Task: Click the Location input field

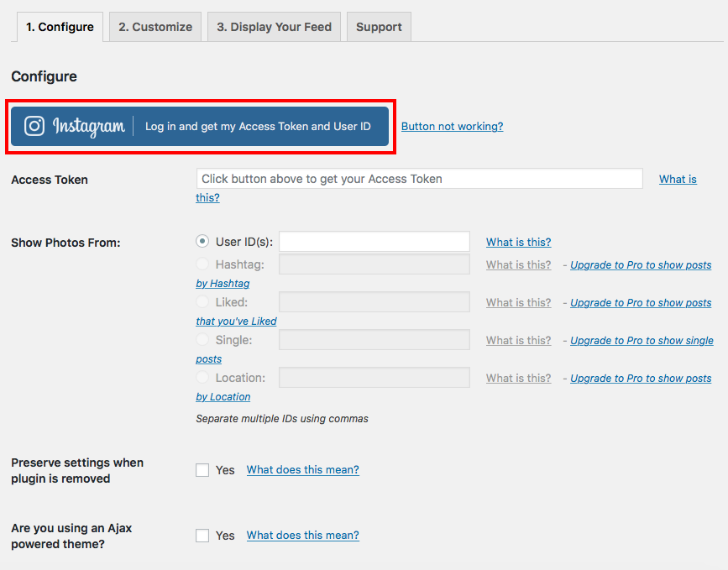Action: 374,378
